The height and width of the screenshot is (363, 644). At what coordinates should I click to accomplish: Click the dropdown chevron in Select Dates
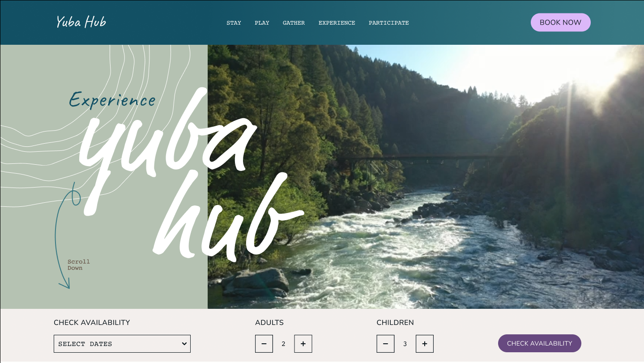[184, 344]
